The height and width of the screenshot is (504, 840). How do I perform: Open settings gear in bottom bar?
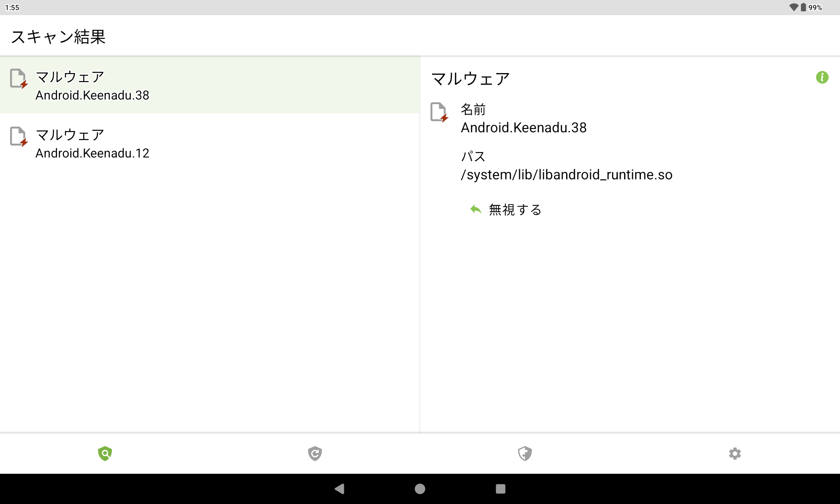pos(735,453)
